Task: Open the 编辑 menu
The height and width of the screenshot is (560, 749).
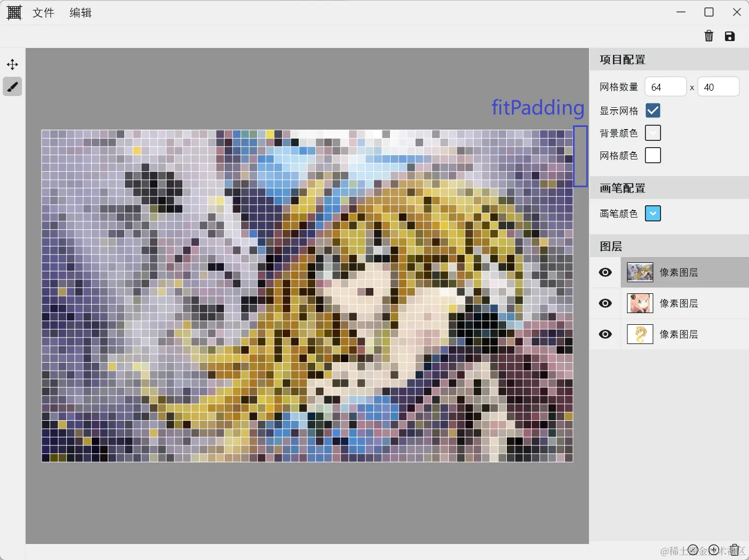Action: (81, 13)
